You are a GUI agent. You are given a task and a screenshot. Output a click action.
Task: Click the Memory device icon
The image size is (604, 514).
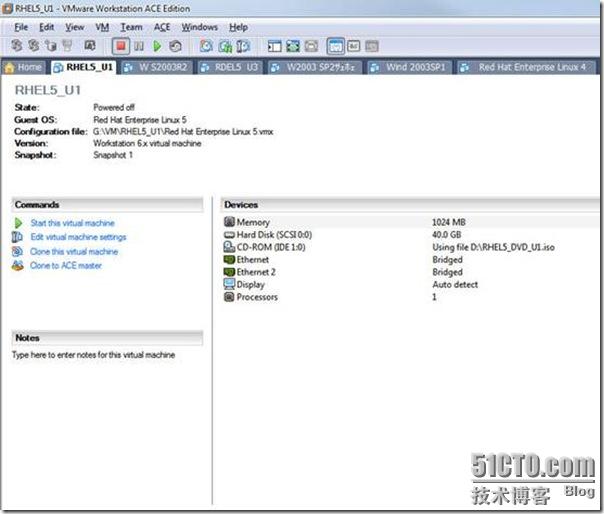(x=229, y=222)
